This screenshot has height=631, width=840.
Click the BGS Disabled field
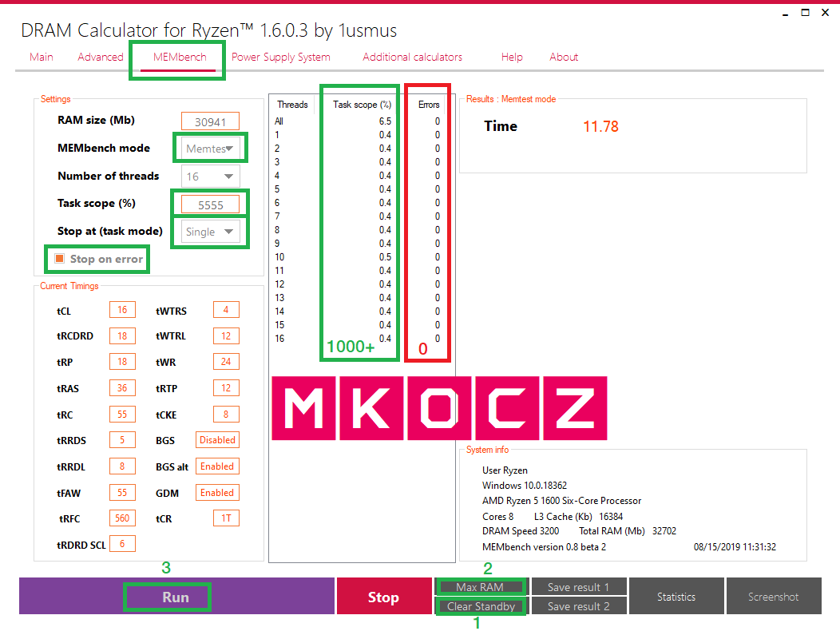coord(217,439)
